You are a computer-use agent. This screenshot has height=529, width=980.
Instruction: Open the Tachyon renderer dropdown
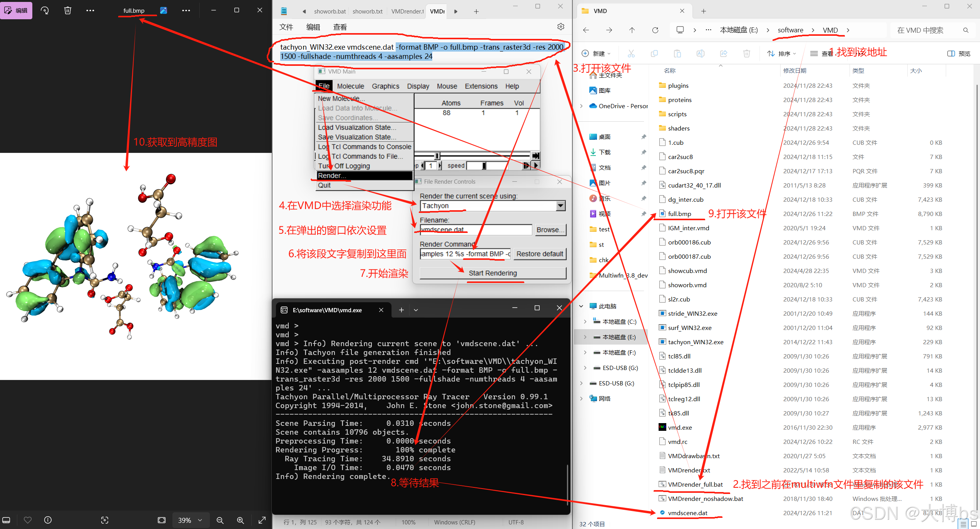click(x=560, y=206)
